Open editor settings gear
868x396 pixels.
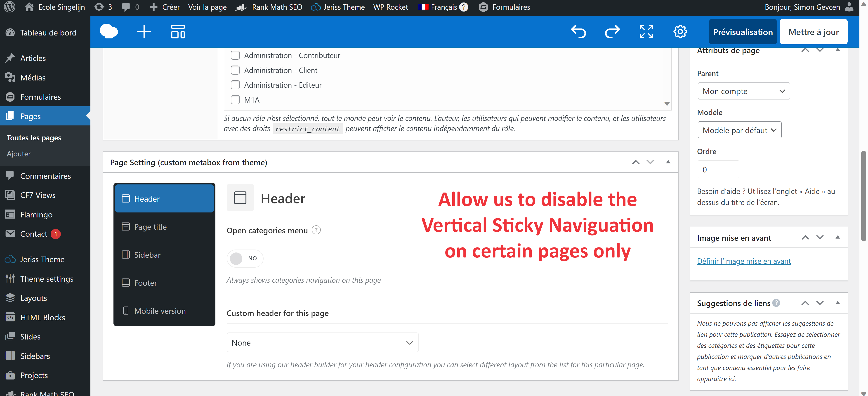pyautogui.click(x=680, y=32)
